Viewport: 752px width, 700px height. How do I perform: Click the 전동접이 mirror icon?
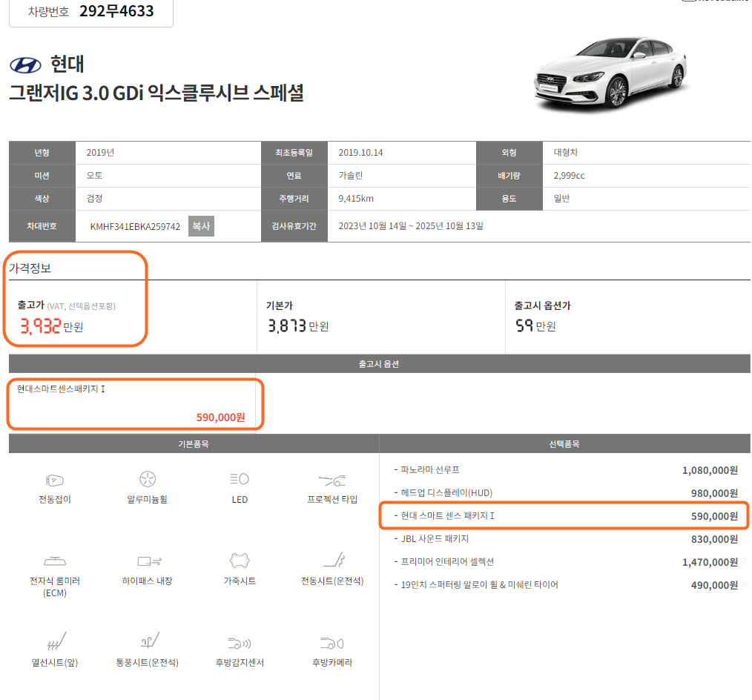[x=55, y=480]
